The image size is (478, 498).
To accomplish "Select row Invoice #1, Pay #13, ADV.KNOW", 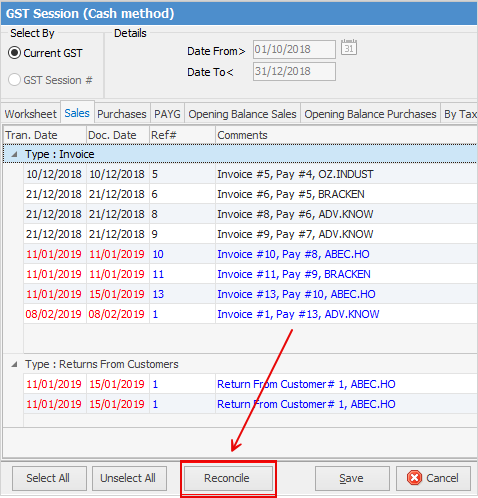I will (250, 314).
